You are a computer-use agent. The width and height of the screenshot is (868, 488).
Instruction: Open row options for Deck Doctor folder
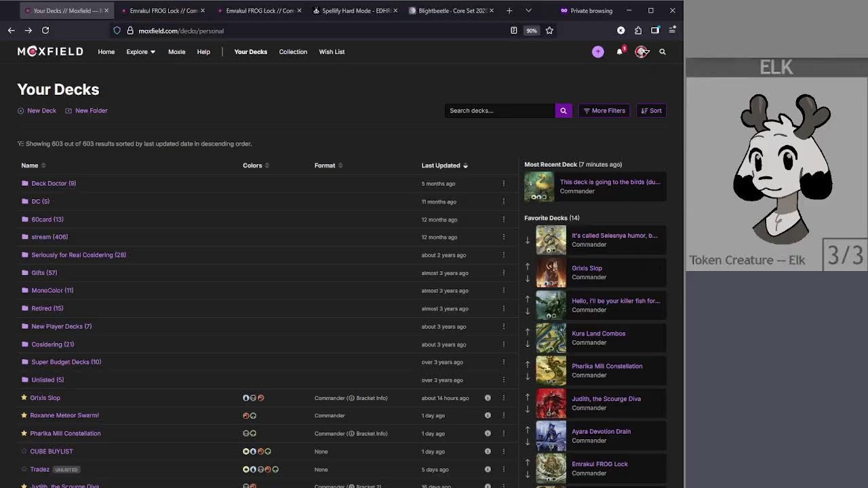[503, 184]
